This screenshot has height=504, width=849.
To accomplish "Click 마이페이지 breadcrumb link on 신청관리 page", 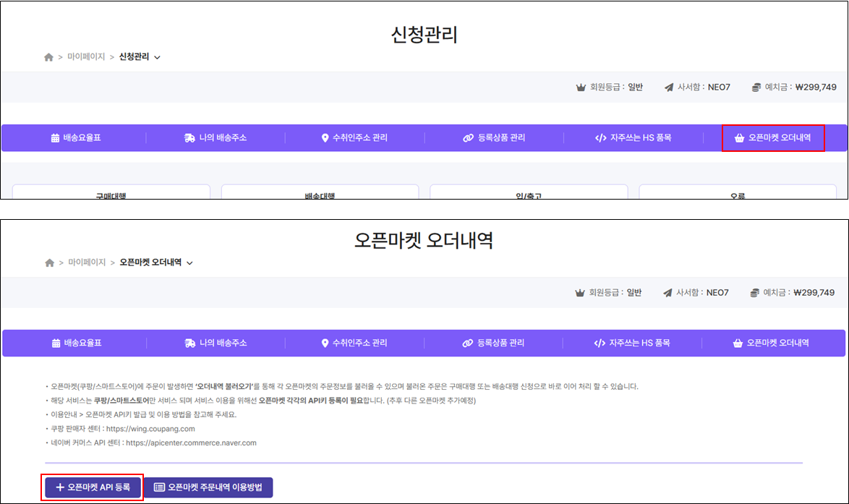I will point(86,57).
